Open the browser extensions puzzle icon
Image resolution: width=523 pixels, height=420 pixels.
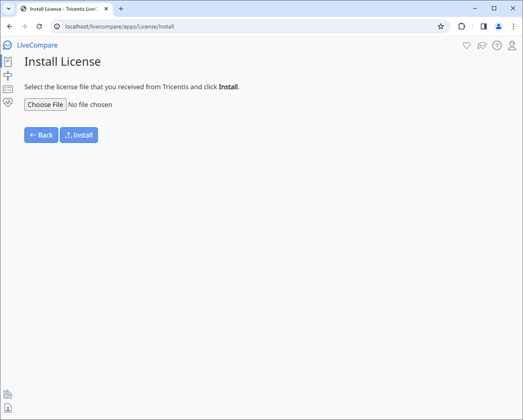[462, 27]
